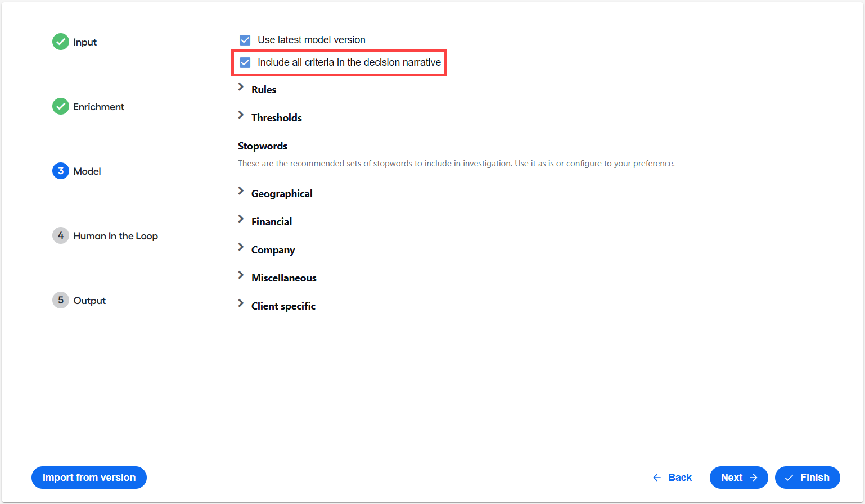This screenshot has height=504, width=865.
Task: Uncheck Use latest model version
Action: (245, 40)
